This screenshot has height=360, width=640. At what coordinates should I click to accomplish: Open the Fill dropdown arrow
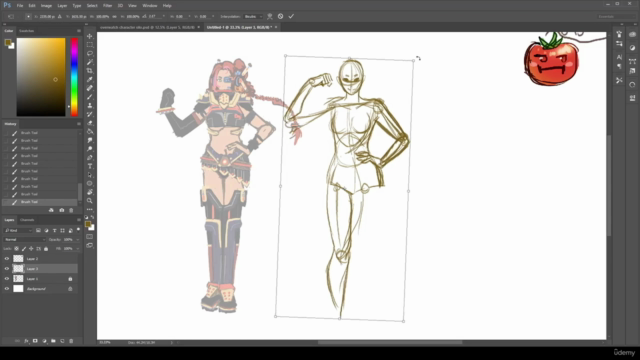coord(78,249)
